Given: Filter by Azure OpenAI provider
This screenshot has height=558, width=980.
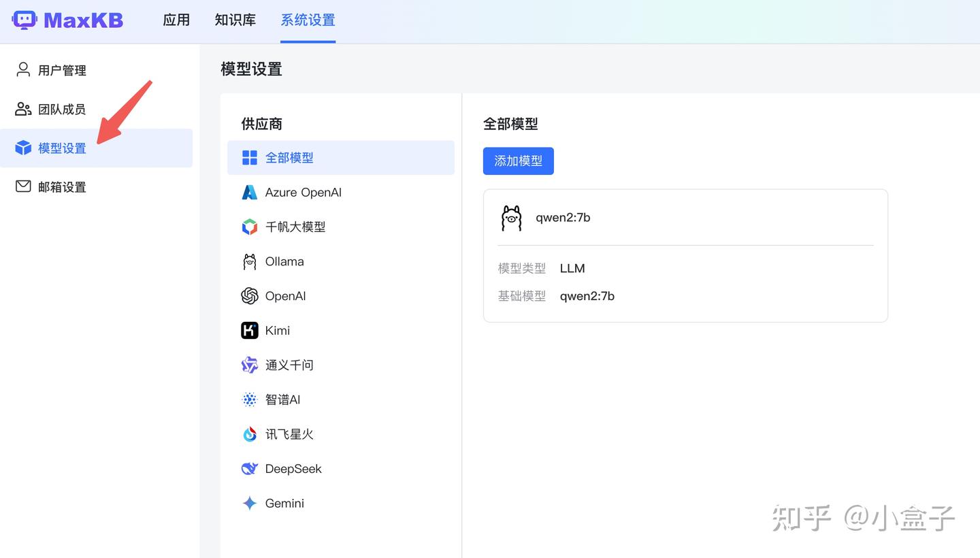Looking at the screenshot, I should [x=341, y=193].
